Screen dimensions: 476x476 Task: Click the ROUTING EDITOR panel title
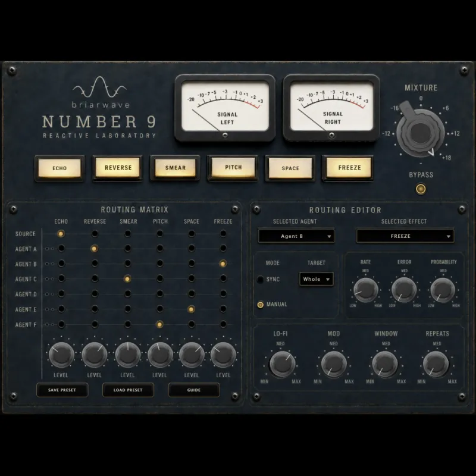click(x=345, y=210)
